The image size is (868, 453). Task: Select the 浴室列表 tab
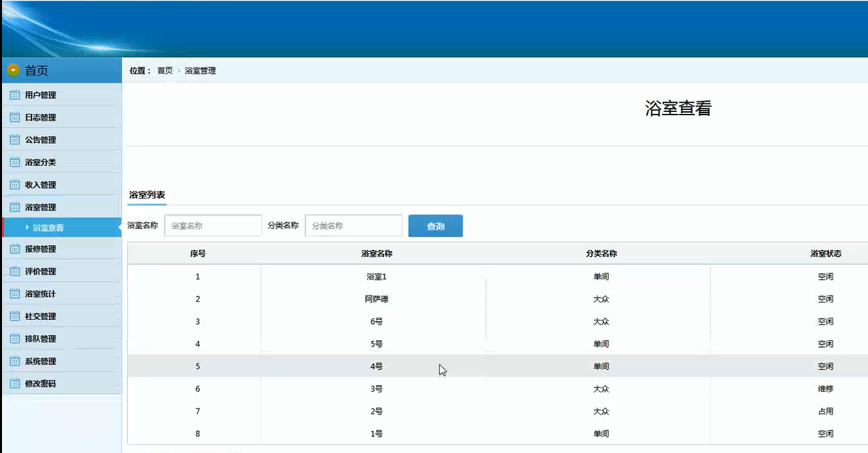pos(147,195)
